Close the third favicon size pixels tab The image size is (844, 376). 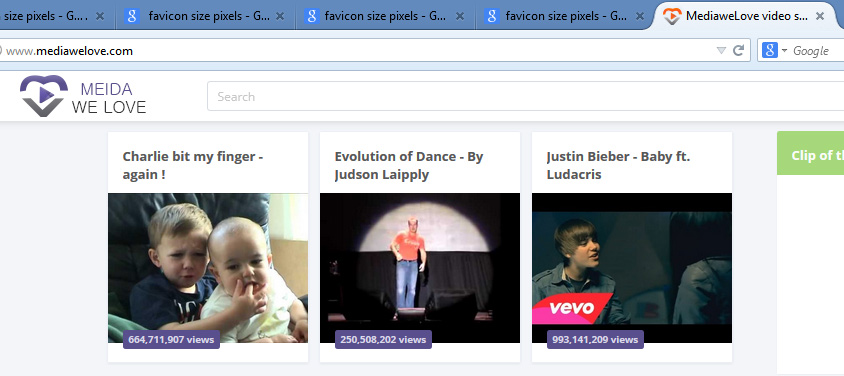pyautogui.click(x=460, y=16)
